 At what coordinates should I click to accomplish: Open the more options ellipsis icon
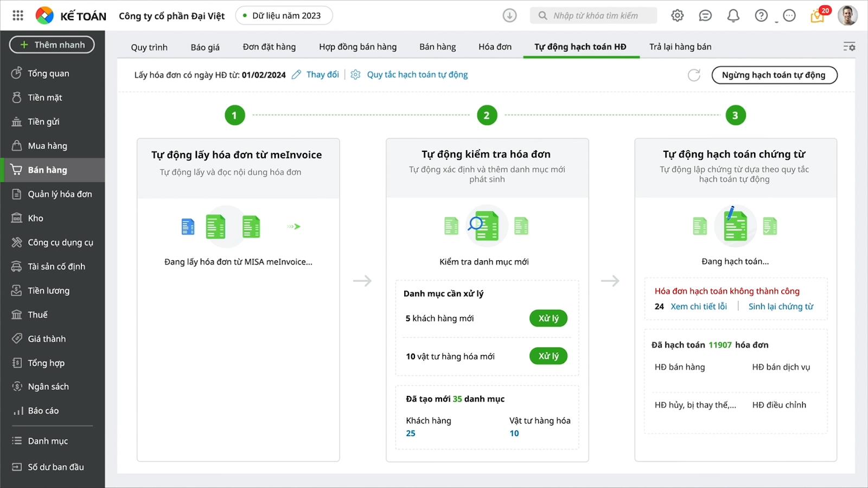tap(789, 16)
